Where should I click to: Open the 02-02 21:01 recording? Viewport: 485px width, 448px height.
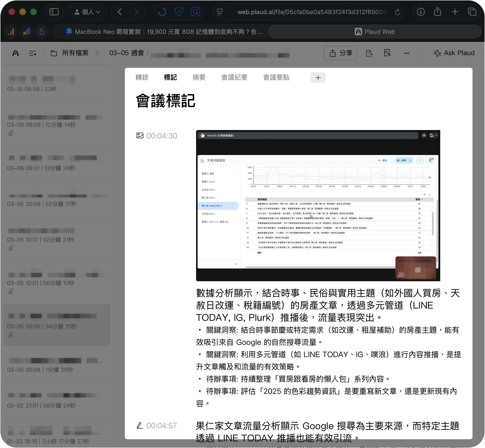[x=57, y=400]
